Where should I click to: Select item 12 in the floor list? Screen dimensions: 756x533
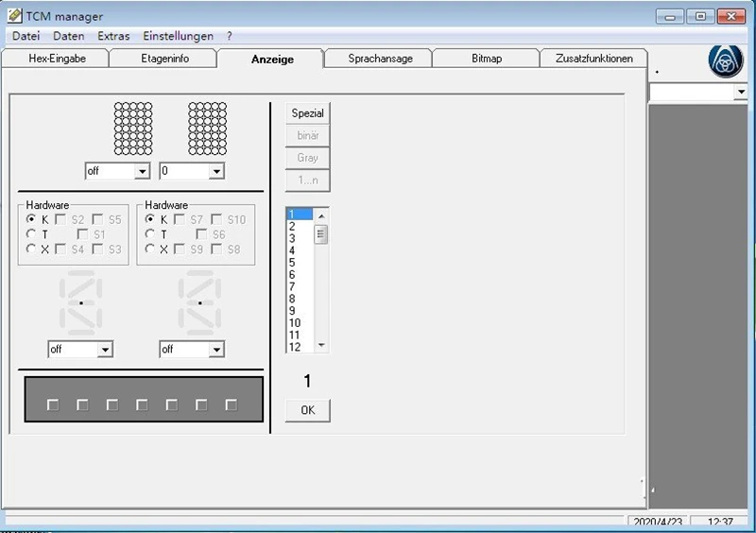(300, 347)
